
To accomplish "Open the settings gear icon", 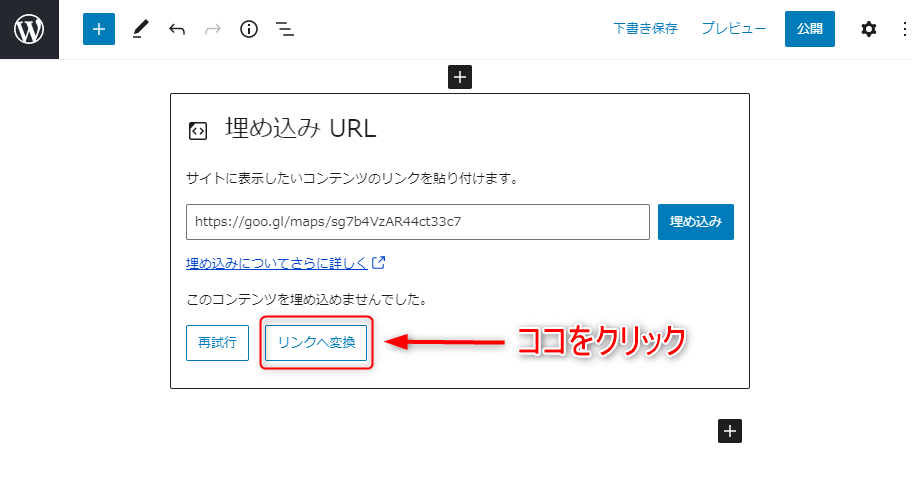I will pyautogui.click(x=868, y=29).
